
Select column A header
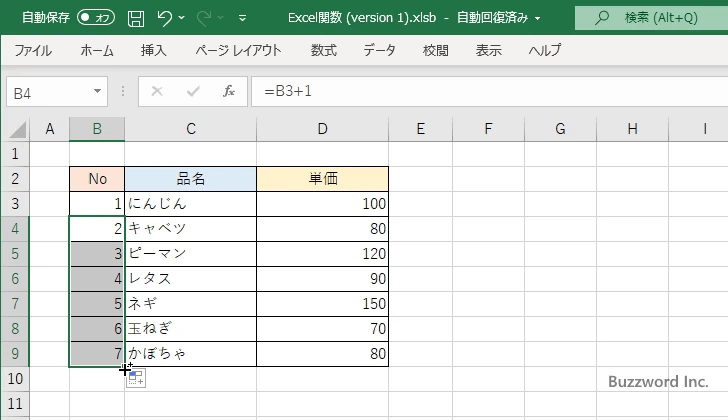(50, 129)
